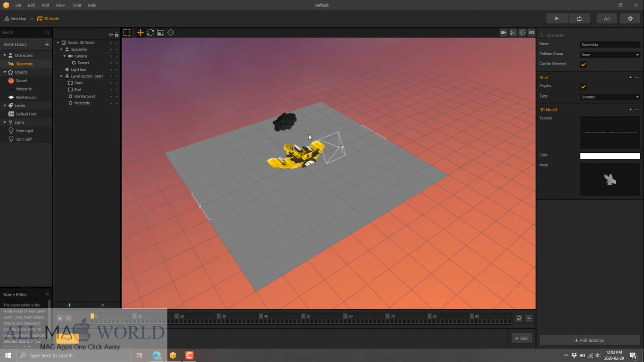Screen dimensions: 644x362
Task: Toggle visibility dot for Camera row
Action: 111,56
